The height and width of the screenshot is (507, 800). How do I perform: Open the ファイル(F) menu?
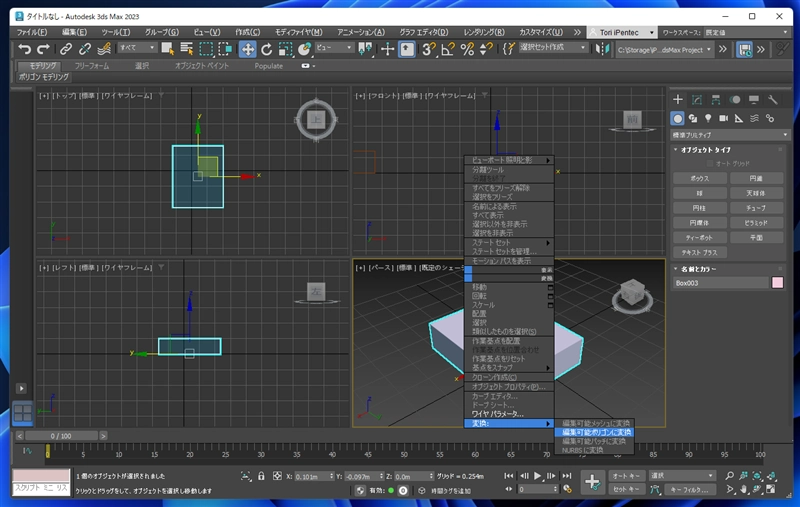[x=32, y=32]
